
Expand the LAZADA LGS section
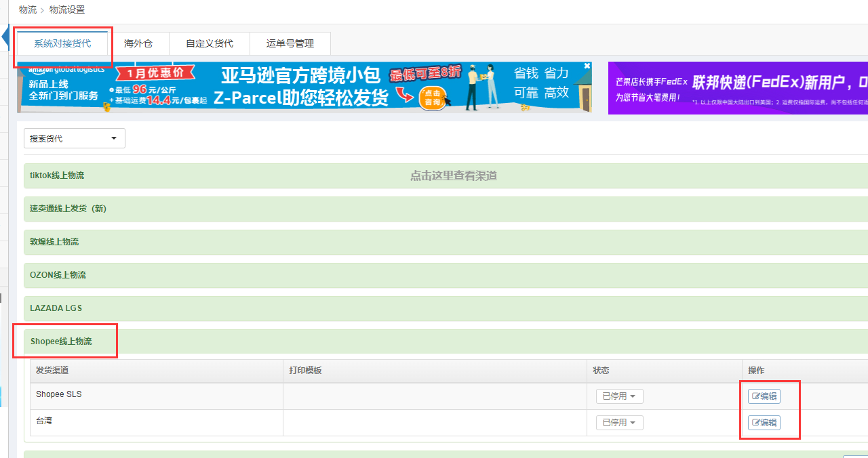click(446, 308)
